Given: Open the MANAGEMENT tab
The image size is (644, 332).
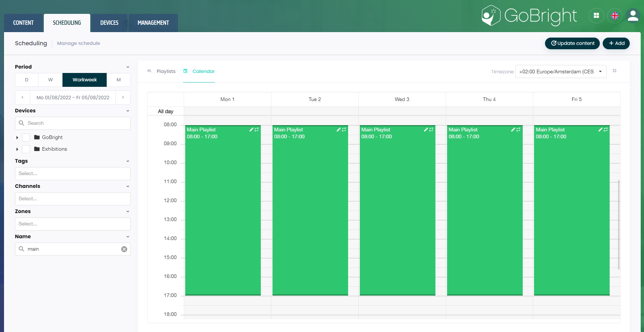Looking at the screenshot, I should [x=153, y=23].
